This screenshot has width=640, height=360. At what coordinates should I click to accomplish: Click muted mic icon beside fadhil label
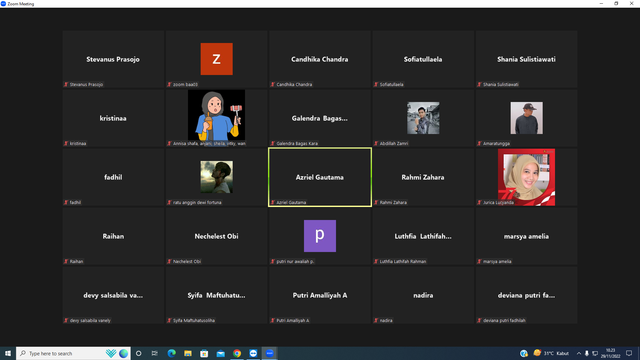(x=66, y=202)
